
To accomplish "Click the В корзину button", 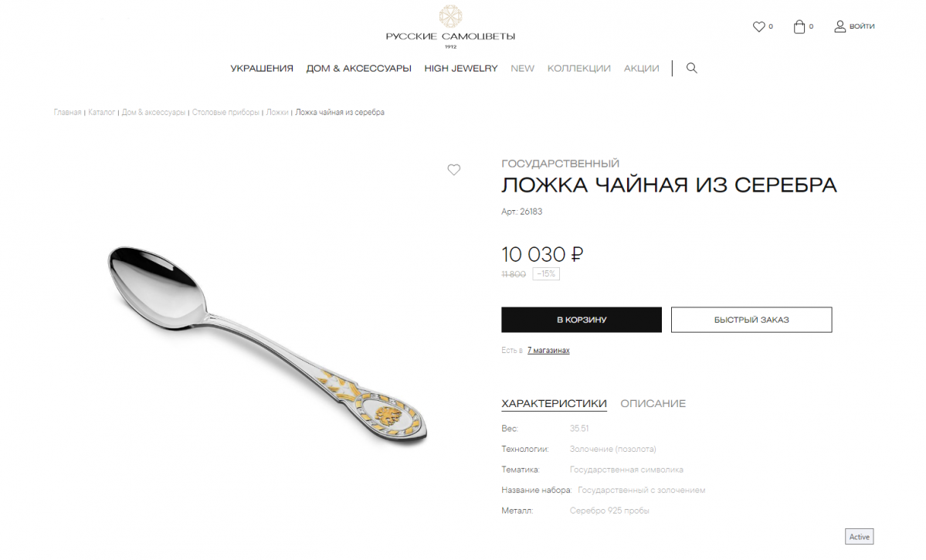I will [x=582, y=320].
